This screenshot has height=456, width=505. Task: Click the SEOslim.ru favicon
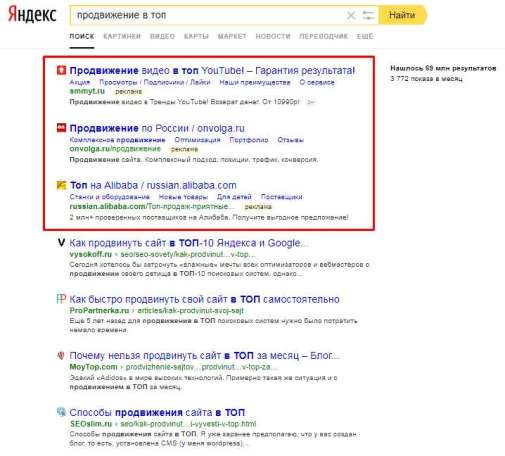point(61,412)
